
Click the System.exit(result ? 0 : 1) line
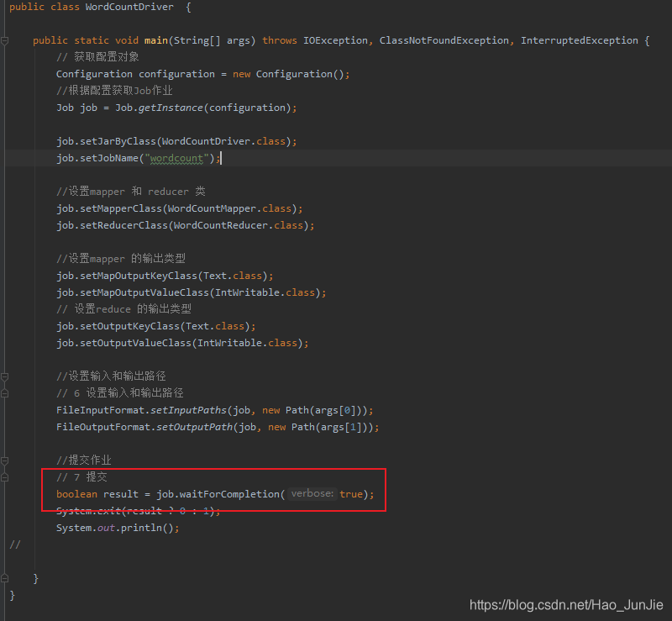coord(138,511)
